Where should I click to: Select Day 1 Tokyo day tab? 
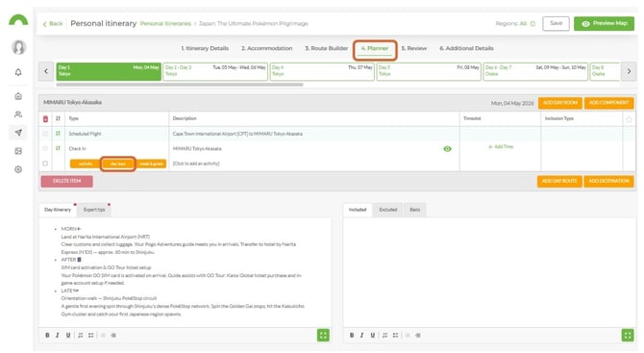click(109, 71)
